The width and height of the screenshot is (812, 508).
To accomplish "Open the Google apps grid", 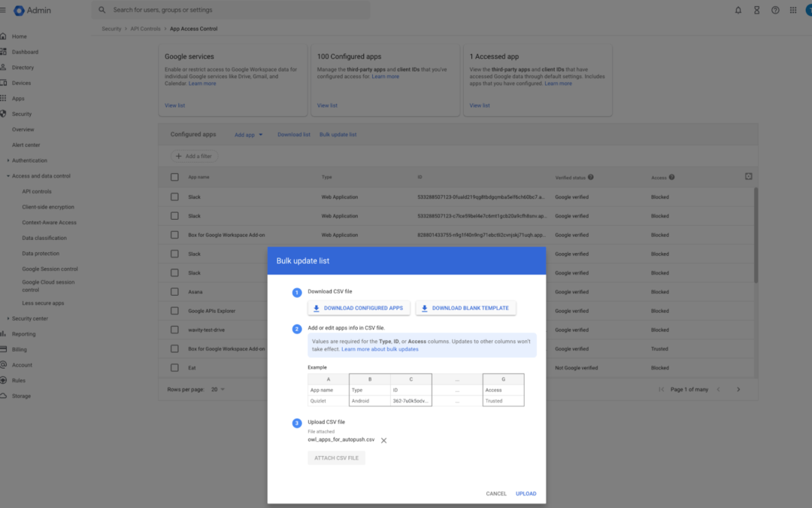I will click(x=793, y=10).
